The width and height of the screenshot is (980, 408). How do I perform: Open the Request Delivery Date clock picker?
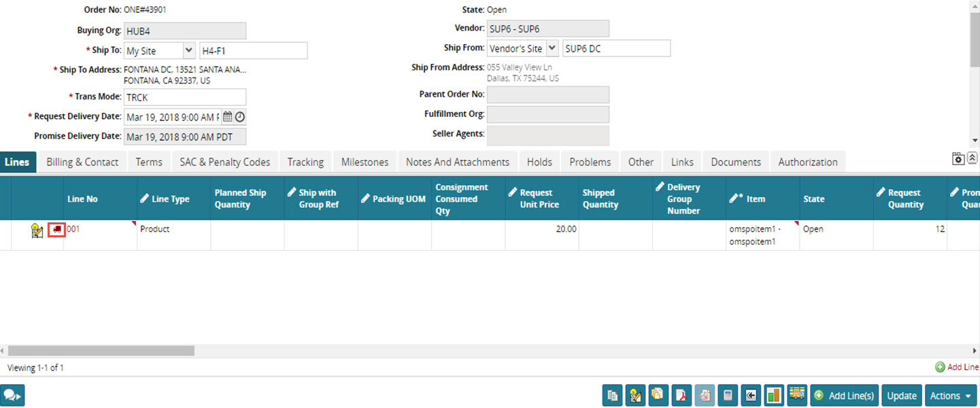point(239,116)
